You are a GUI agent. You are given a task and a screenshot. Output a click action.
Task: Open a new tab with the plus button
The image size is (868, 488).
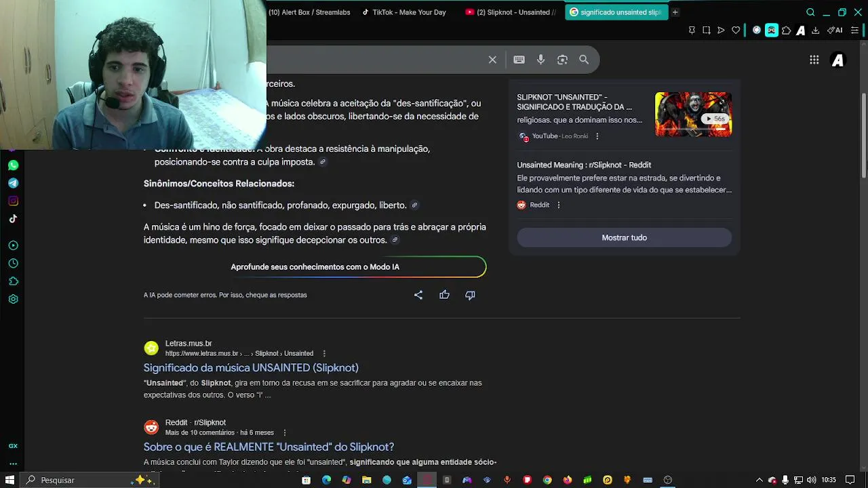click(x=675, y=12)
